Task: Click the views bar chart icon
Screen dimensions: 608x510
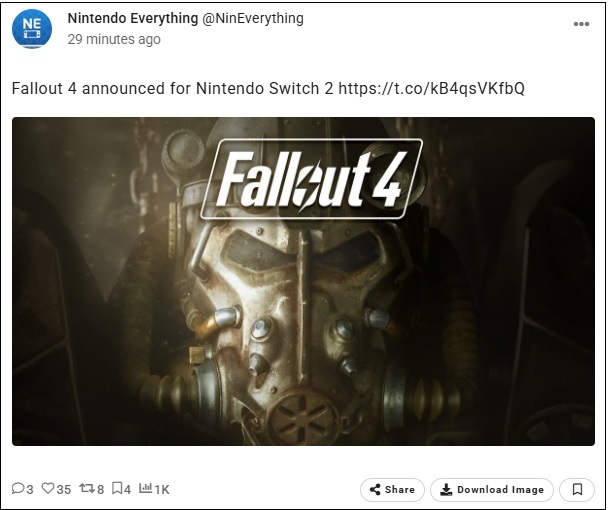Action: pos(146,489)
